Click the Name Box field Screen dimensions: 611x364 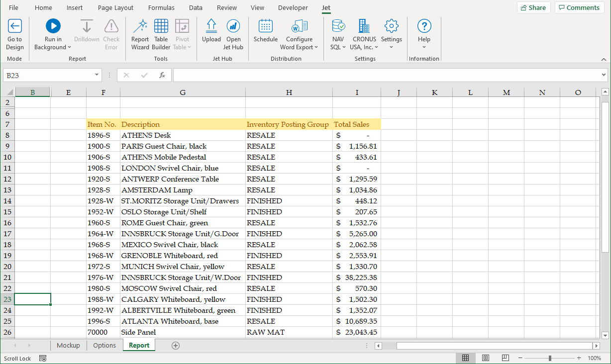(x=48, y=75)
